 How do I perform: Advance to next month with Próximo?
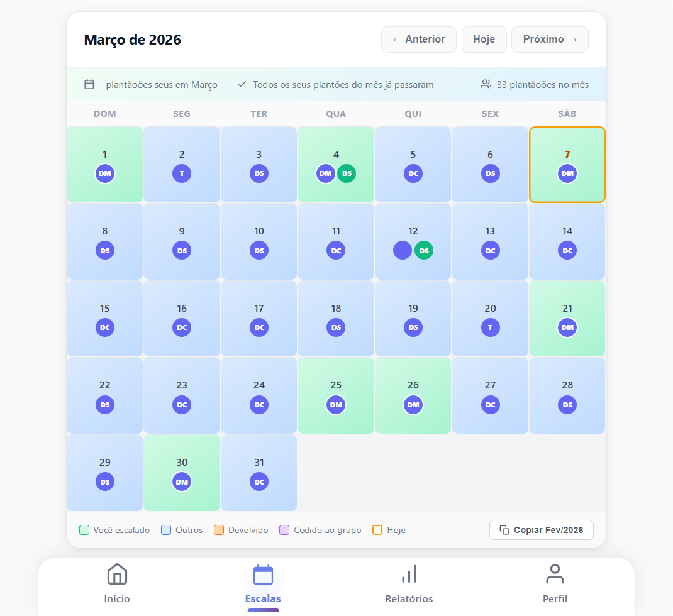[550, 40]
